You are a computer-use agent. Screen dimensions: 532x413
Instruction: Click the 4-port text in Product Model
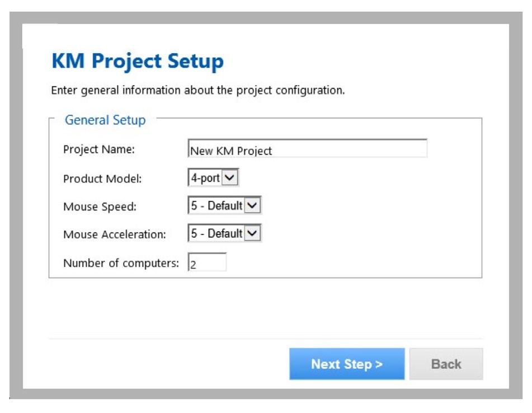205,178
